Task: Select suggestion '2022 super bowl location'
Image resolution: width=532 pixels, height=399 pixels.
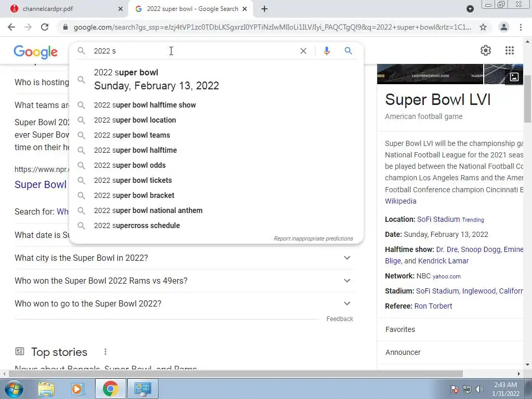Action: point(217,120)
